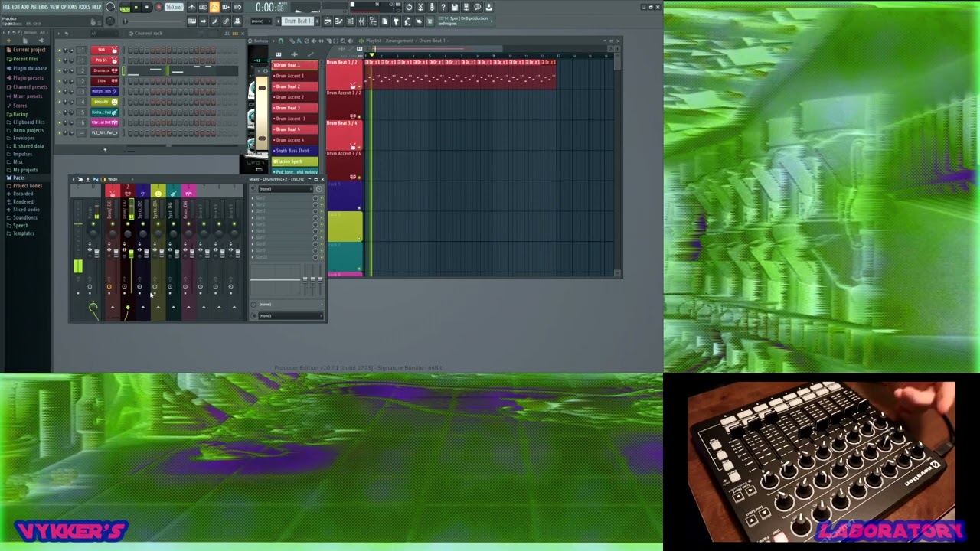Click the save project disk icon
This screenshot has width=980, height=551.
454,7
